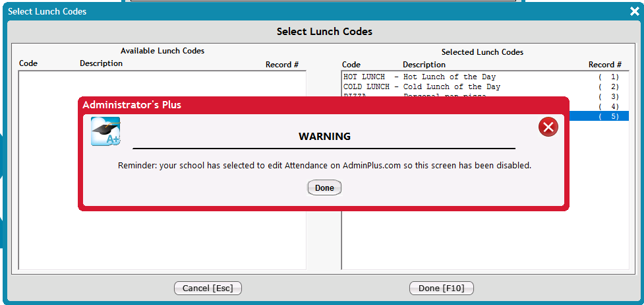The height and width of the screenshot is (305, 644).
Task: Click Cancel [Esc] button
Action: (x=208, y=288)
